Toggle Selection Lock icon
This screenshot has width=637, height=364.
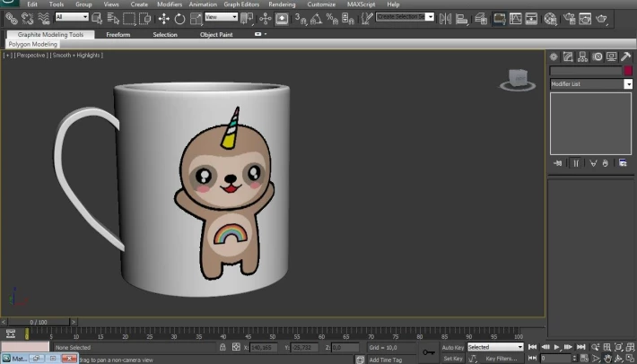[x=223, y=347]
